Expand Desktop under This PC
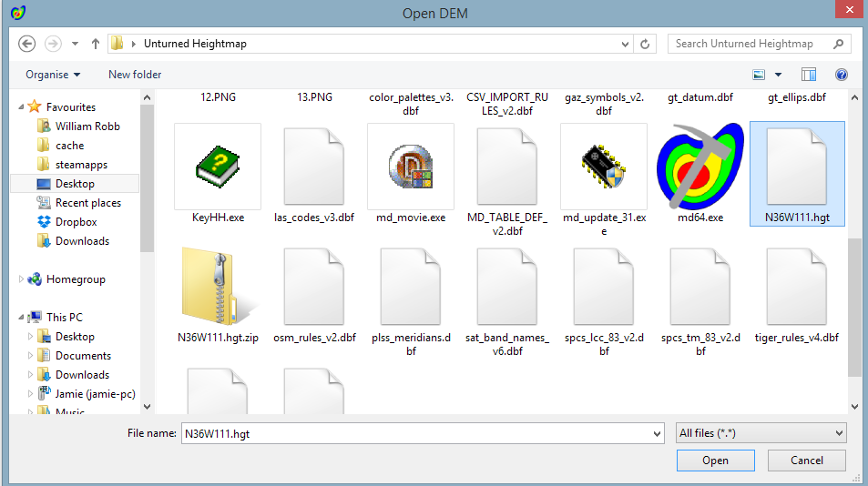Image resolution: width=868 pixels, height=486 pixels. 30,336
